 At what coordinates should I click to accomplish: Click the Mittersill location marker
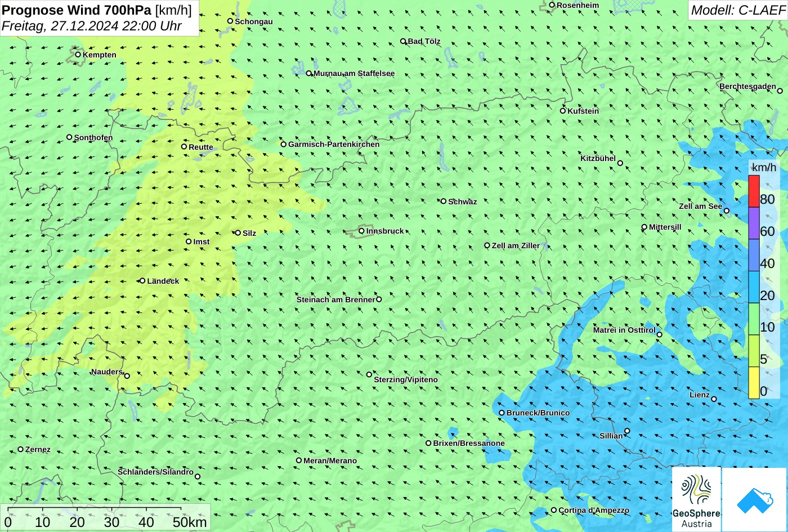point(644,227)
